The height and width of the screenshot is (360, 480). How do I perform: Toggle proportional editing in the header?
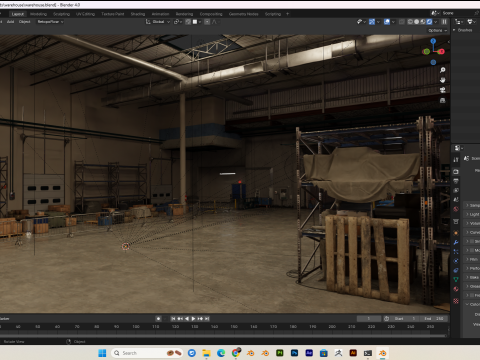[x=207, y=22]
